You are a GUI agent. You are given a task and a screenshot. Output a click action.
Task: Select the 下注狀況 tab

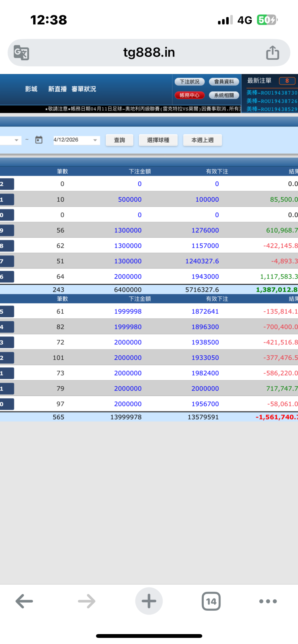click(x=190, y=82)
